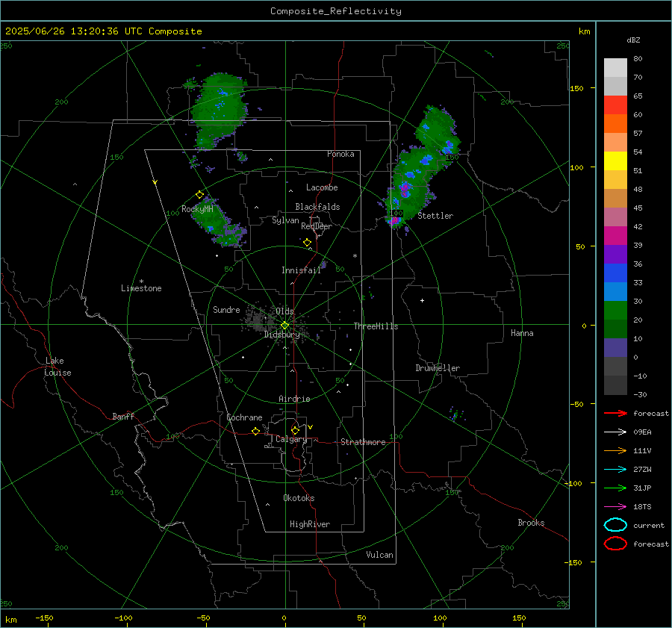Click the cyan current ellipse icon
Viewport: 672px width, 628px height.
[615, 525]
